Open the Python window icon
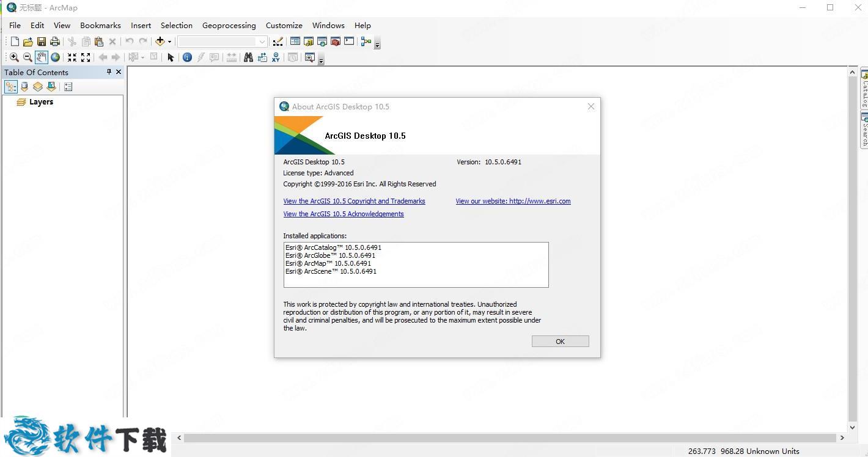Screen dimensions: 868x457 click(349, 41)
